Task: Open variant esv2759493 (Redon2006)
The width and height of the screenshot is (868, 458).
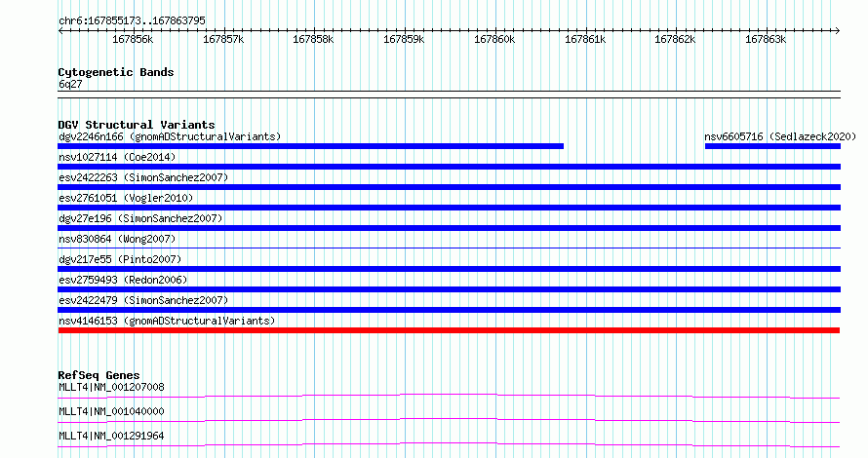Action: pyautogui.click(x=123, y=280)
